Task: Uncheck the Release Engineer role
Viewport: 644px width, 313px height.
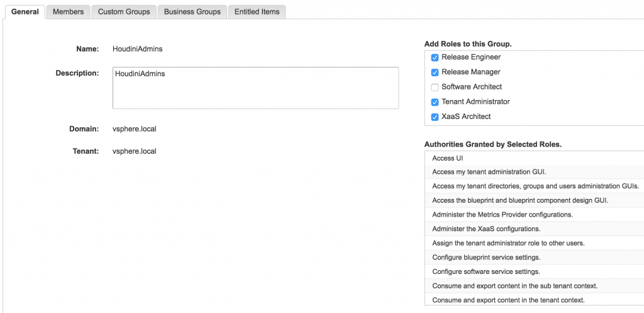Action: coord(435,57)
